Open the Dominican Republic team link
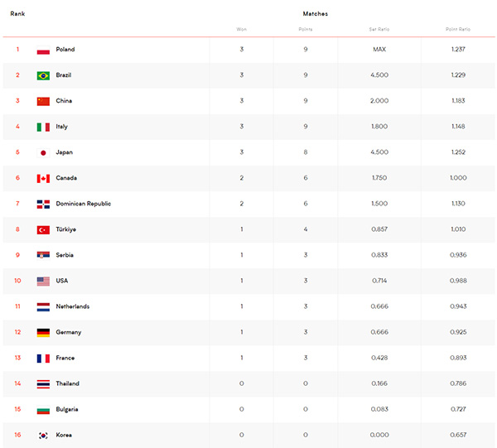 (84, 204)
